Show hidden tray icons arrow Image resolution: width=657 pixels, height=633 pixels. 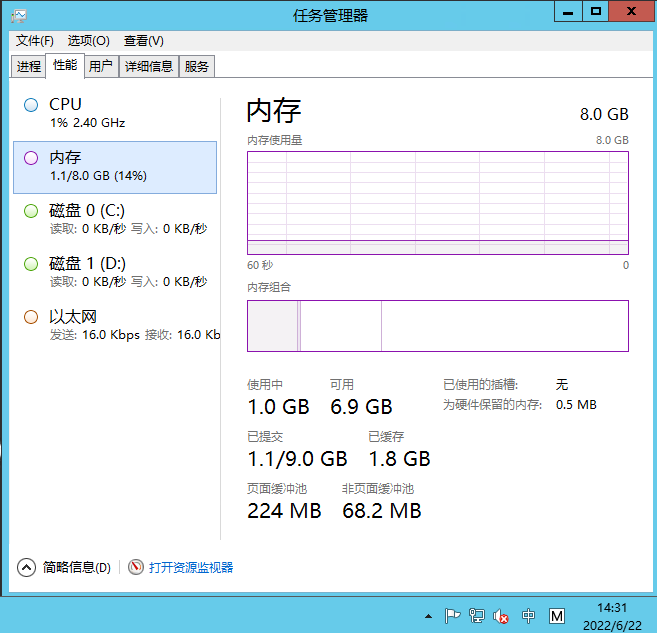click(x=428, y=616)
